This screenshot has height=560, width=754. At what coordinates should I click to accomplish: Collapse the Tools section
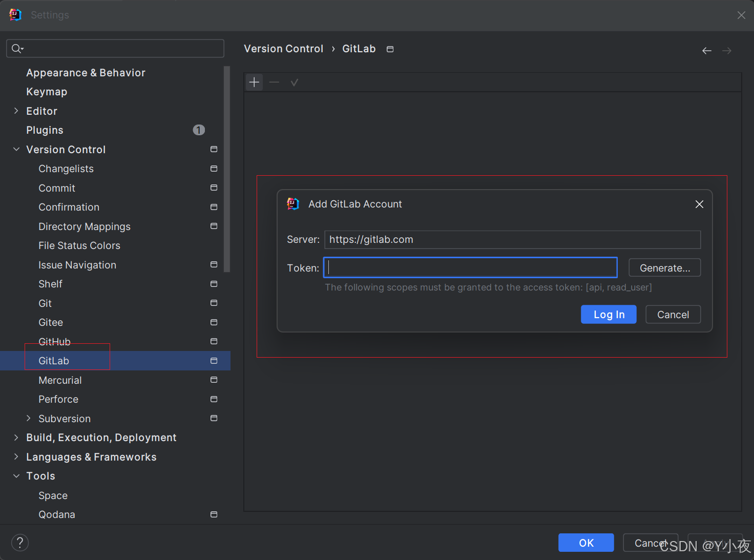(16, 475)
